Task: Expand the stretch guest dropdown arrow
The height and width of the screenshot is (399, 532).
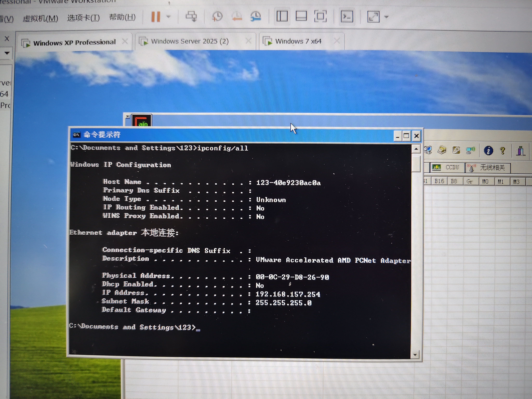Action: pos(387,17)
